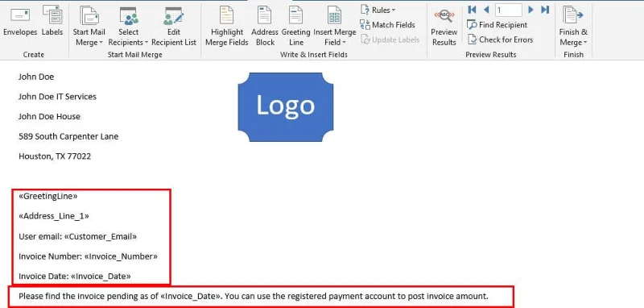Image resolution: width=644 pixels, height=308 pixels.
Task: Click the greyed-out Update Labels
Action: [x=390, y=40]
